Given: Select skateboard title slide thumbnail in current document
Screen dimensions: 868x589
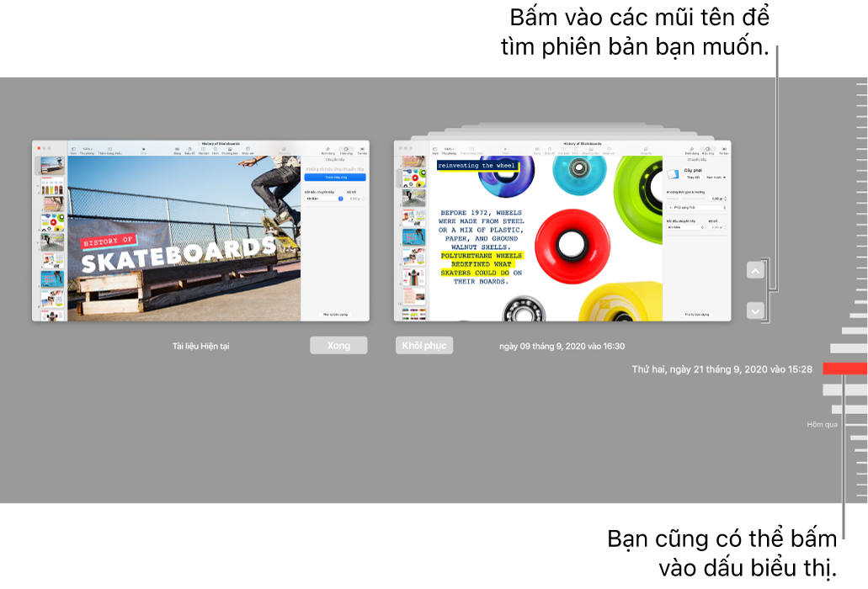Looking at the screenshot, I should (x=52, y=165).
